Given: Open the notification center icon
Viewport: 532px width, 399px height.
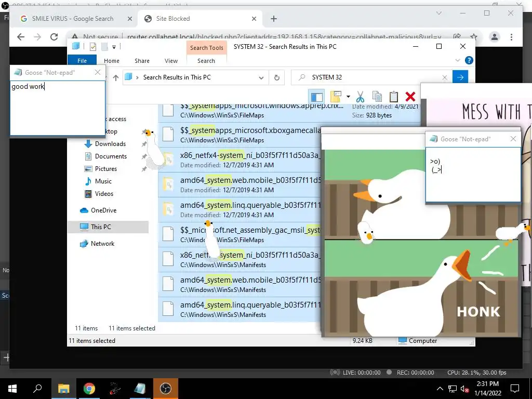Looking at the screenshot, I should tap(515, 389).
